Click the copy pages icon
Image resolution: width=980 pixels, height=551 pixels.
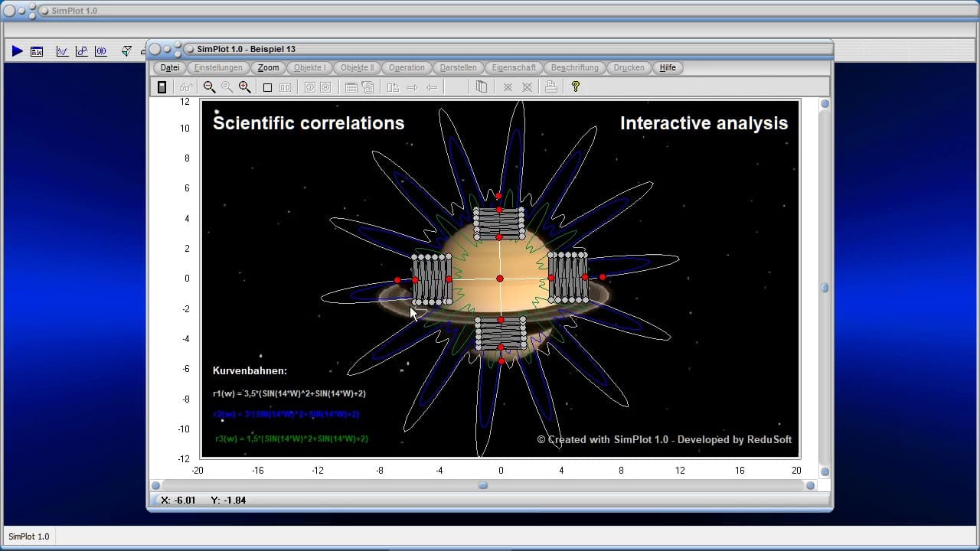coord(481,87)
